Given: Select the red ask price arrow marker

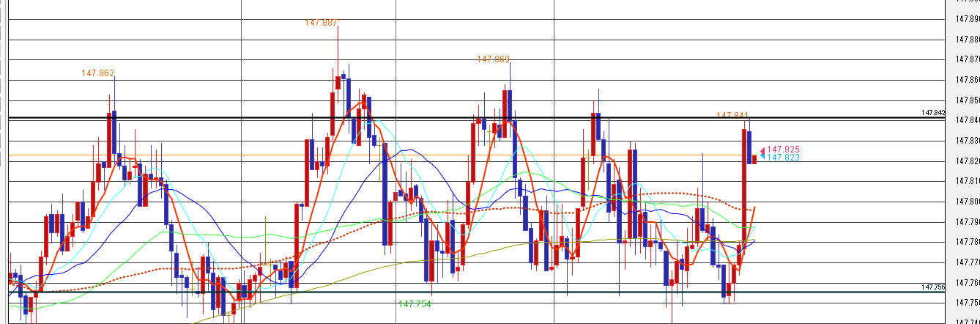Looking at the screenshot, I should (x=762, y=150).
